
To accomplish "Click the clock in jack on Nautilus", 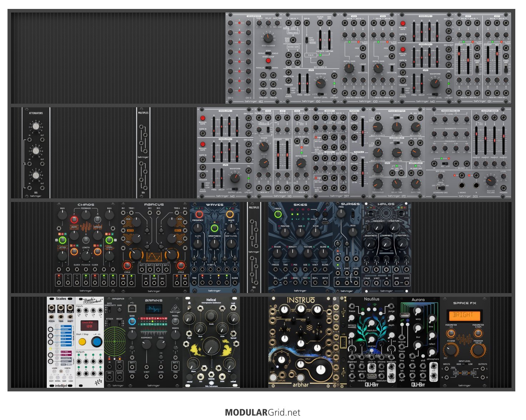I will tap(372, 357).
